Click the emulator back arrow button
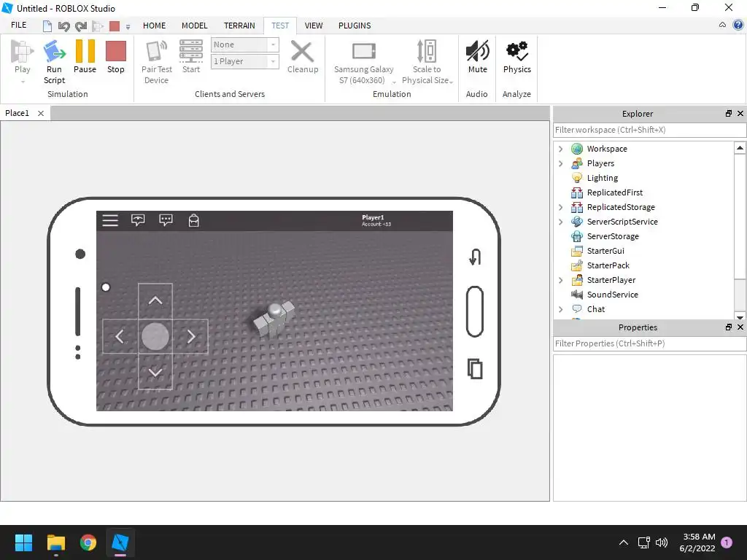747x560 pixels. 475,257
